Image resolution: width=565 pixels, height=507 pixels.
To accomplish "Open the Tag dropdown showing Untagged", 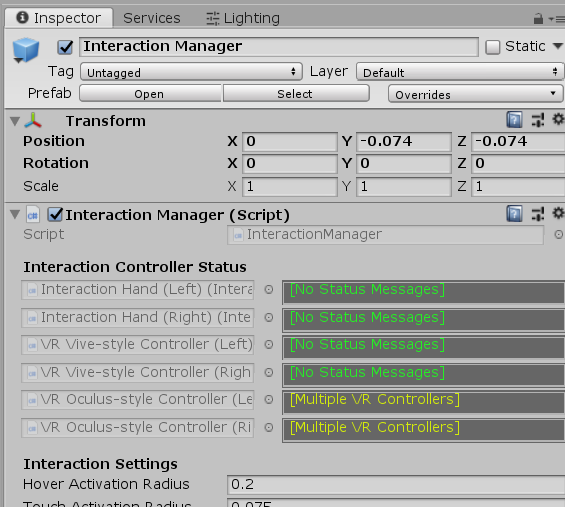I will (x=191, y=72).
